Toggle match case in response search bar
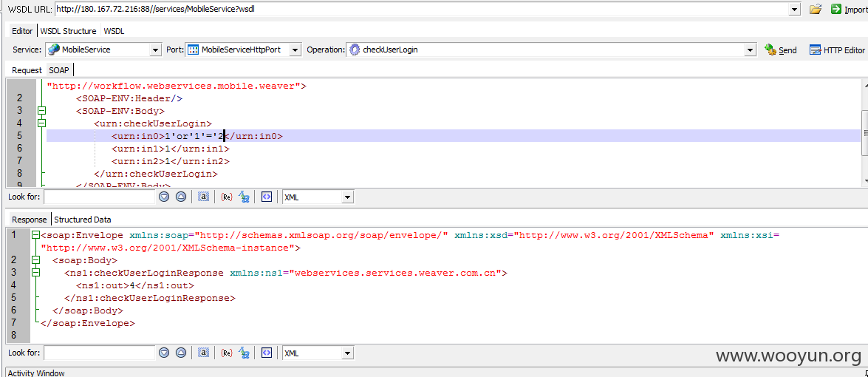The width and height of the screenshot is (868, 377). pyautogui.click(x=204, y=353)
